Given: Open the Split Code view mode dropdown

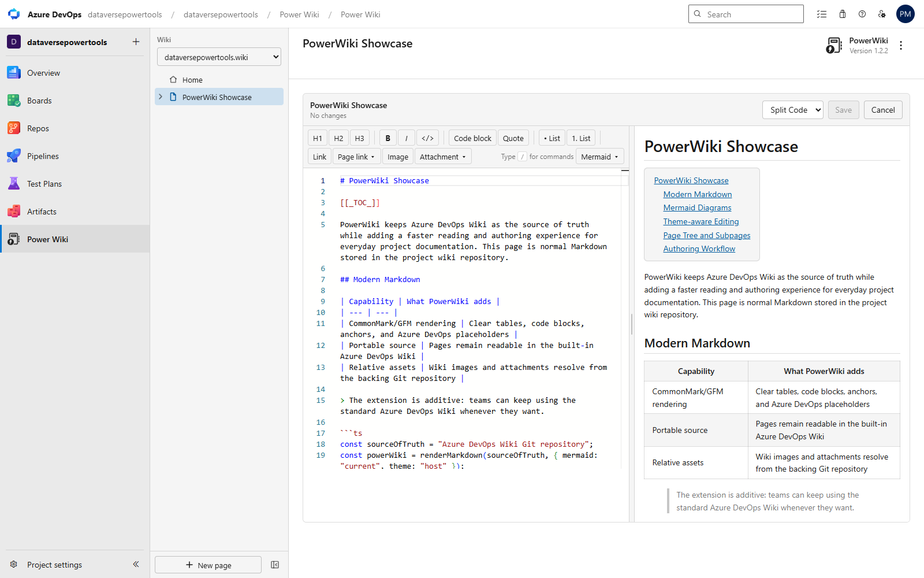Looking at the screenshot, I should click(792, 110).
